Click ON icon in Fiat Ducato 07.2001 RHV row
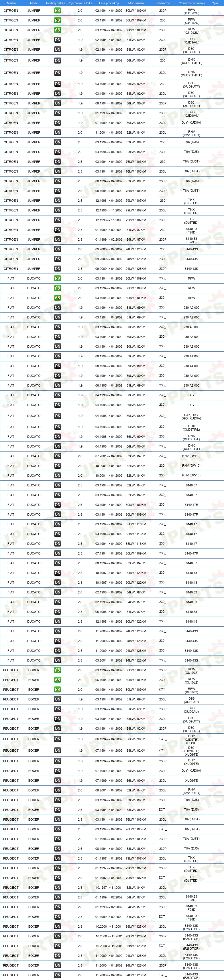 58,456
